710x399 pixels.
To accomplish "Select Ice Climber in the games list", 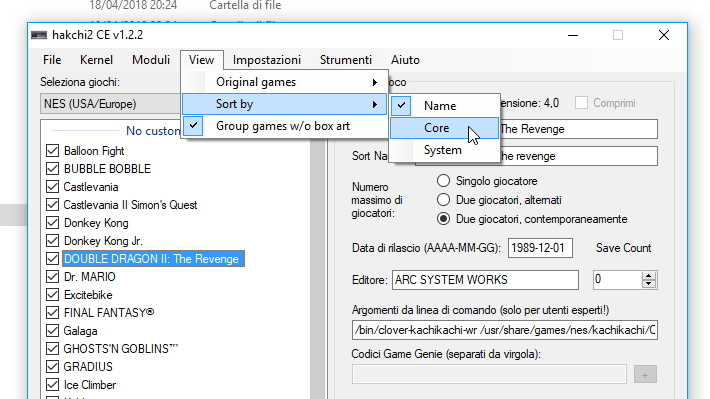I will click(x=90, y=385).
